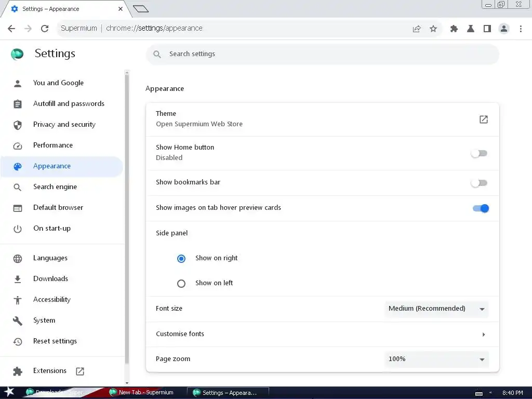Viewport: 532px width, 399px height.
Task: Open the Labs flask icon
Action: click(471, 29)
